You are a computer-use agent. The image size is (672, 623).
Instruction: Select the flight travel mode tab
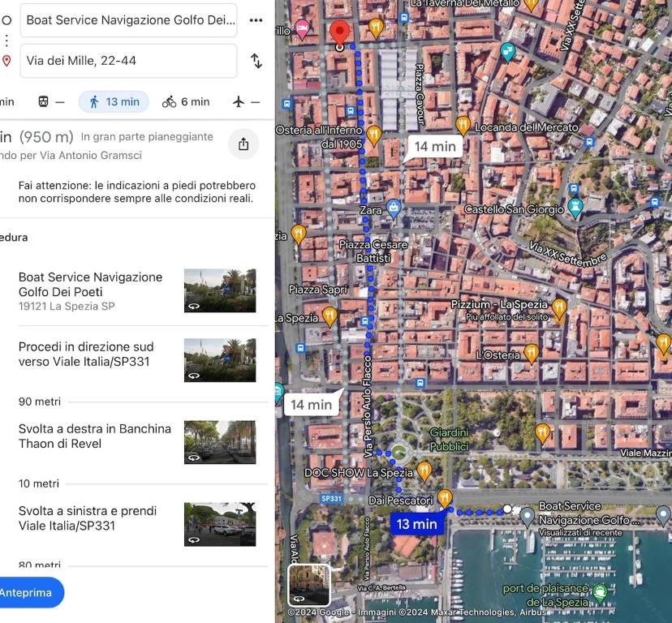pos(247,102)
